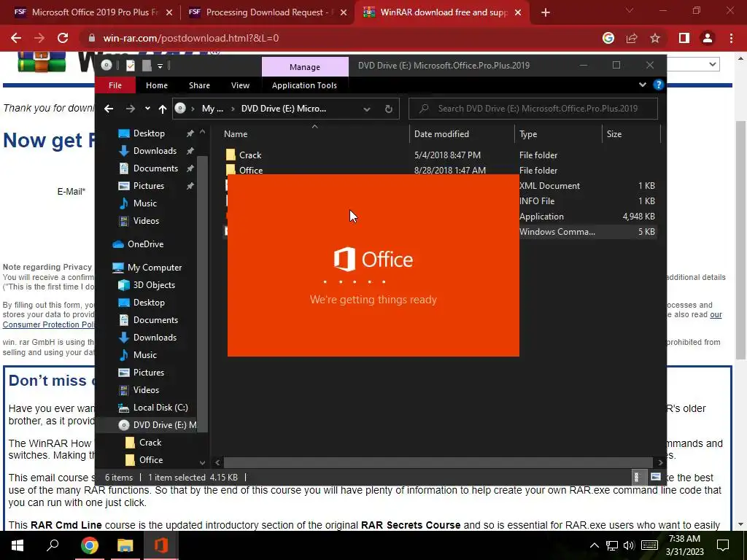Open the Chrome profile avatar
Image resolution: width=747 pixels, height=560 pixels.
[x=708, y=38]
